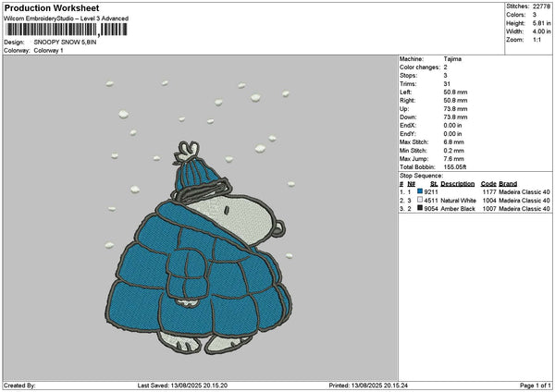
Task: Click 'Madeira Classic 40' in the 9211 row
Action: [524, 192]
